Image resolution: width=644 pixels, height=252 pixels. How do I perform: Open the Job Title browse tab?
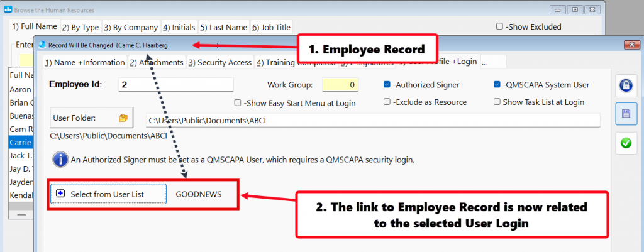[272, 27]
